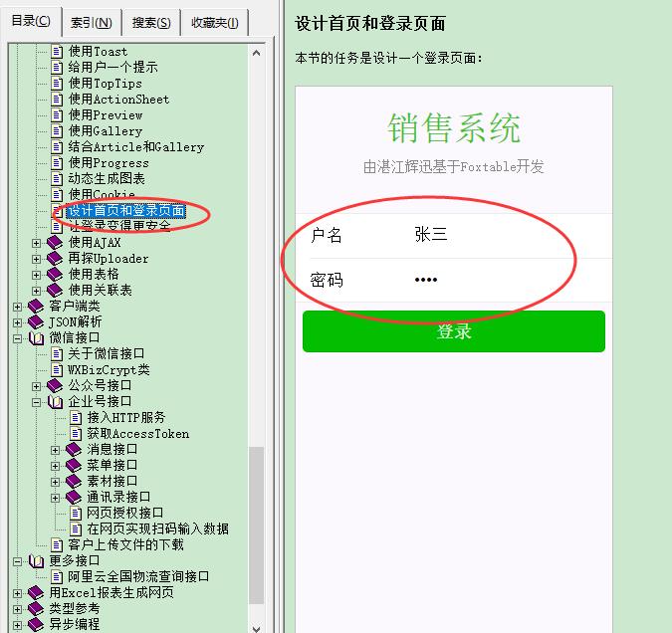Open the 收藏夹(I) tab
Viewport: 672px width, 633px height.
(x=214, y=23)
